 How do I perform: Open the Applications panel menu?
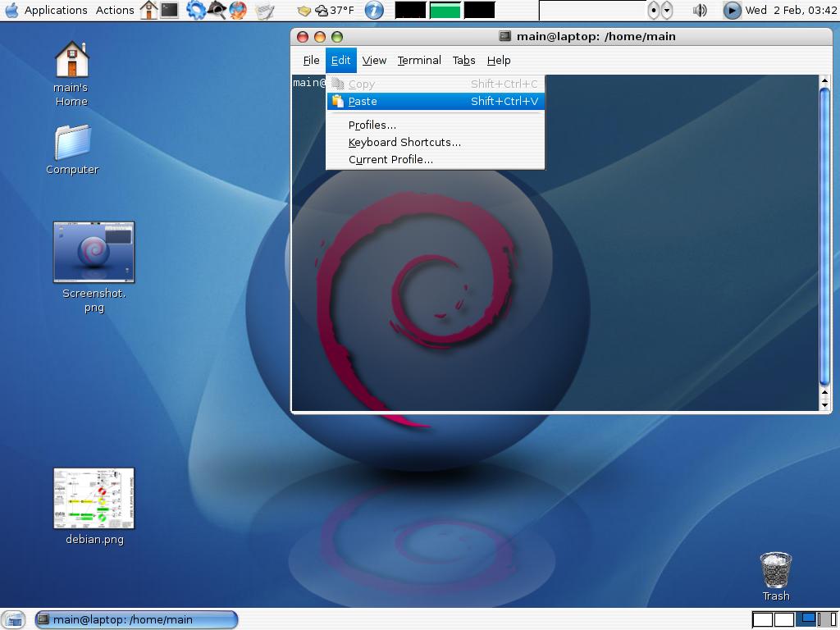click(x=56, y=10)
